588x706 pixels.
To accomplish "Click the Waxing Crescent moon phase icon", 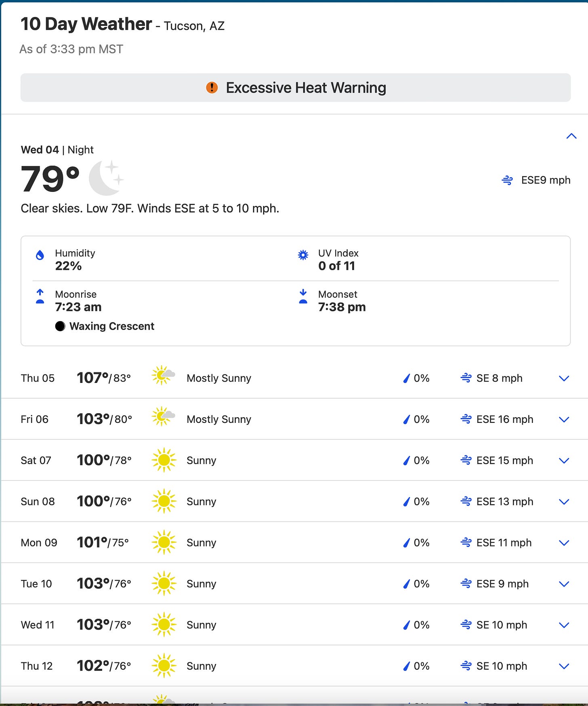I will (x=60, y=326).
